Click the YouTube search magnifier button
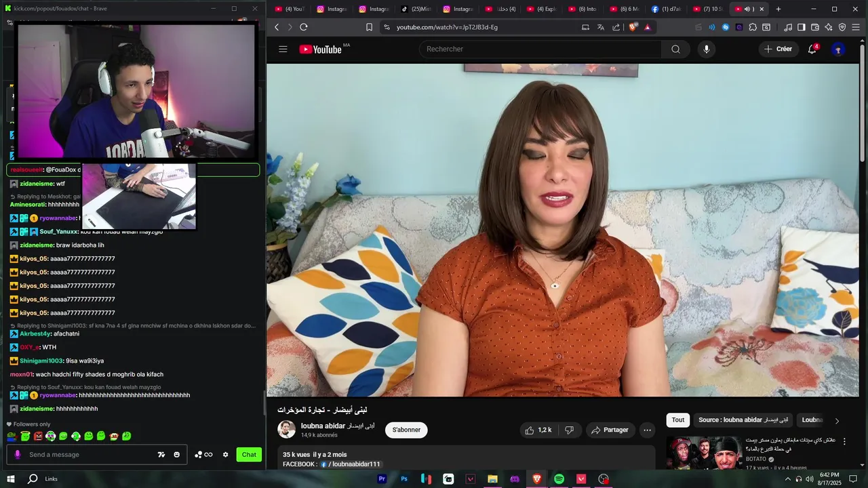This screenshot has width=868, height=488. [675, 49]
